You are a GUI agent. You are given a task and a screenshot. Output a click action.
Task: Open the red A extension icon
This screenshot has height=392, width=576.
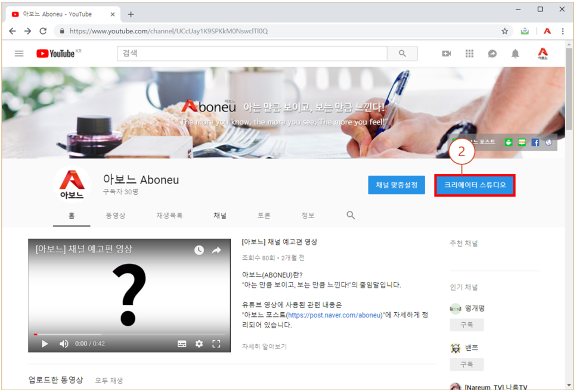(x=547, y=31)
